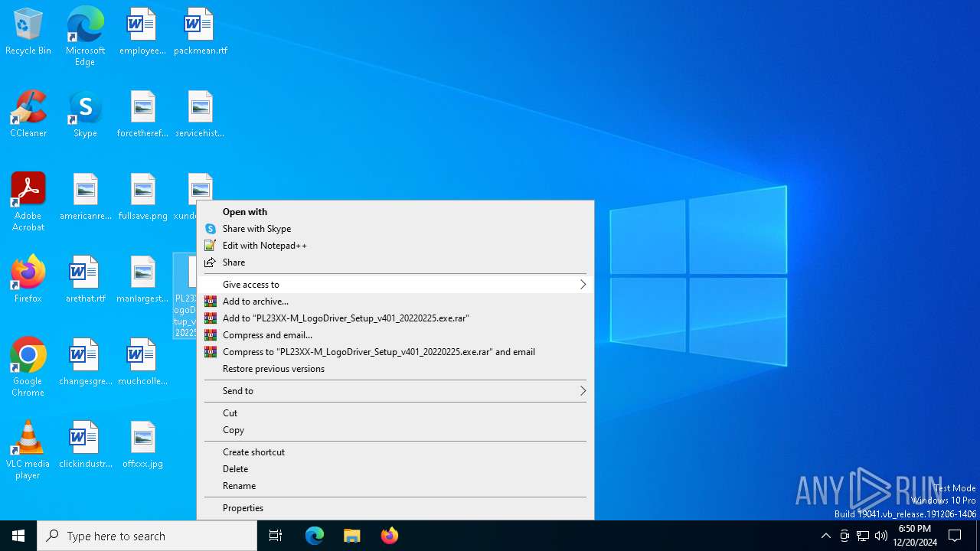Image resolution: width=980 pixels, height=551 pixels.
Task: Select the arethat.rtf document icon
Action: coord(86,280)
